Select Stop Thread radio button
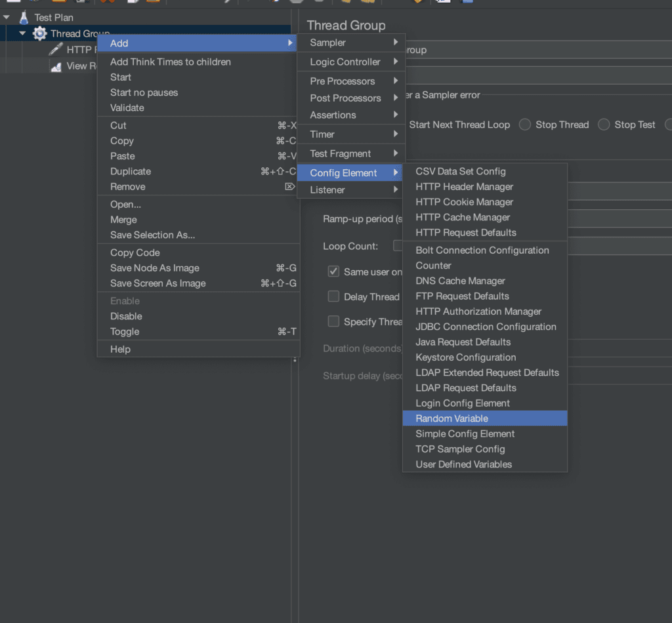This screenshot has width=672, height=623. coord(525,125)
